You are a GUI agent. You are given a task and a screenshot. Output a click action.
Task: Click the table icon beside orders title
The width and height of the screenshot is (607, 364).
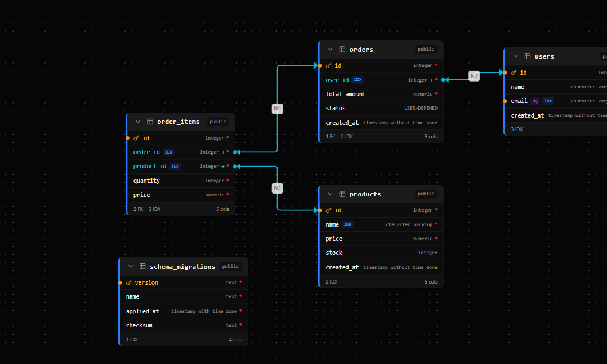342,50
